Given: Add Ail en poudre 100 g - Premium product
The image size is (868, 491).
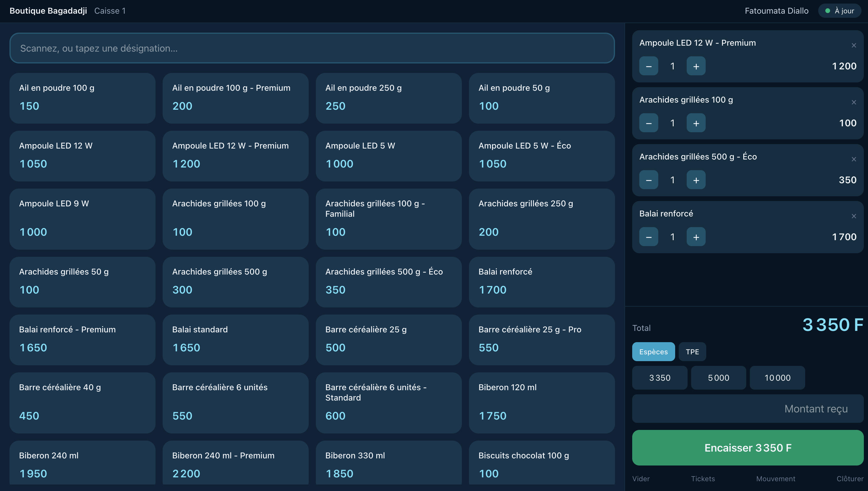Looking at the screenshot, I should (x=235, y=98).
